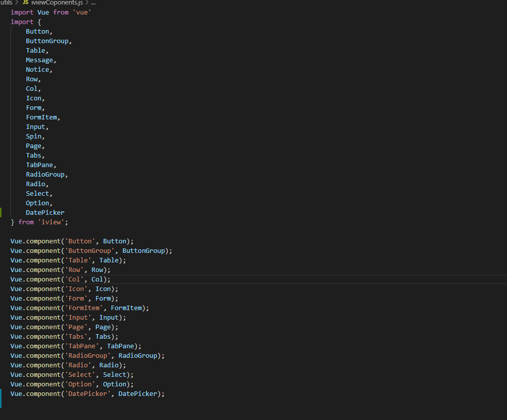Viewport: 507px width, 420px height.
Task: Click Option in the import list
Action: point(38,203)
